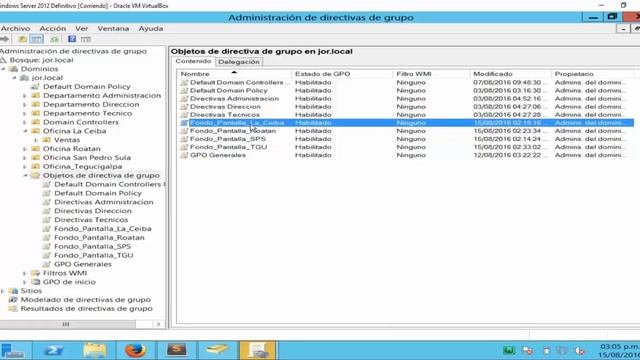
Task: Click the Filtros WMI folder icon
Action: click(36, 273)
